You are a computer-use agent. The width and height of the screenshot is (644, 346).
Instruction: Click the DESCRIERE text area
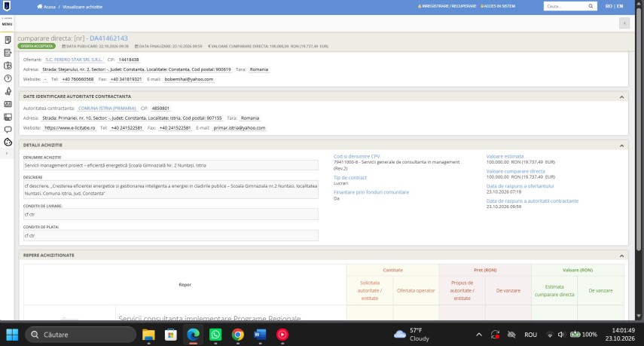pyautogui.click(x=170, y=189)
